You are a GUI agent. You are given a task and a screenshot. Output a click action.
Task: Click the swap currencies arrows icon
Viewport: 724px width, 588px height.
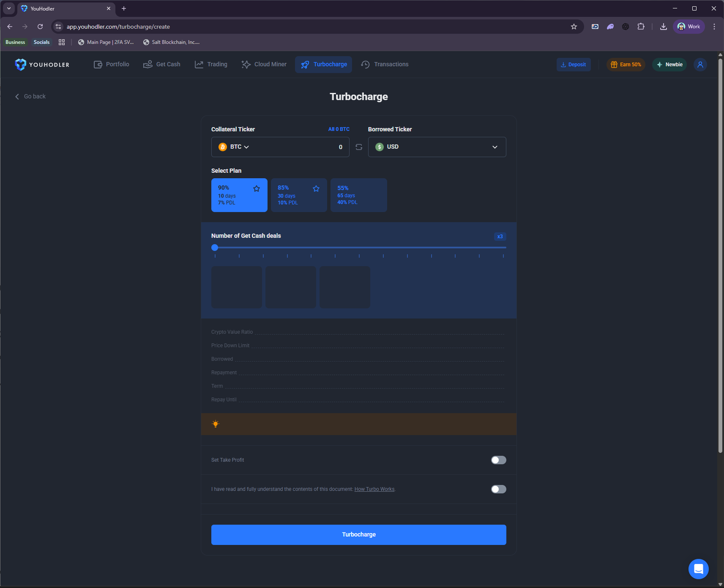point(358,147)
